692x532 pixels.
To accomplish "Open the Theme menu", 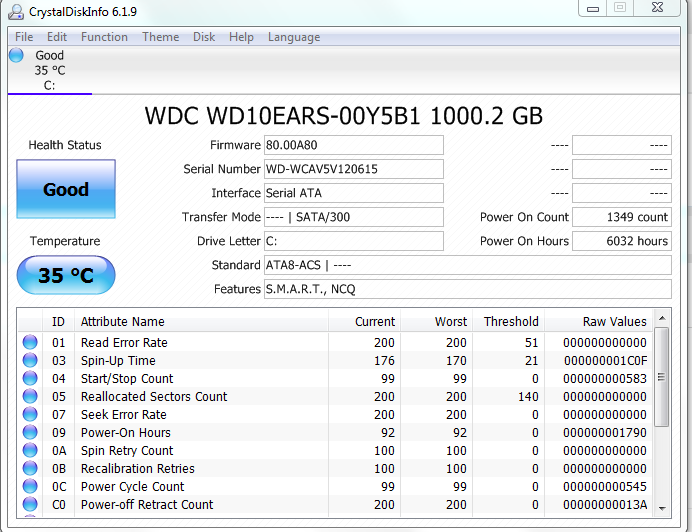I will [160, 37].
